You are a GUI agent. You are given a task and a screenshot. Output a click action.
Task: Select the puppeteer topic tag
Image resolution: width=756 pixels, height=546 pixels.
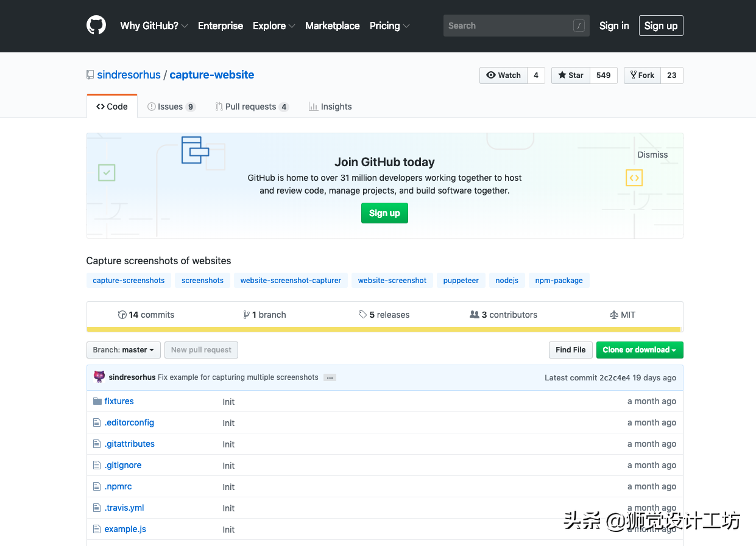(x=461, y=281)
